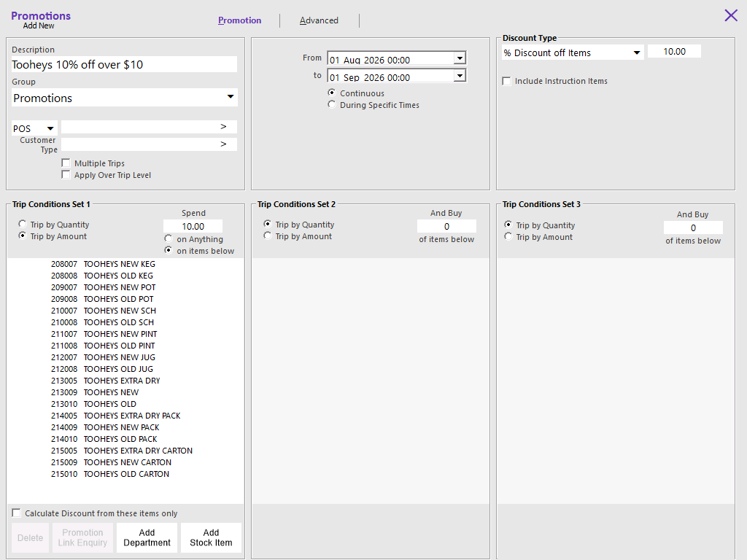Select Trip by Amount in Set 2
Screen dimensions: 747x560
pos(268,236)
